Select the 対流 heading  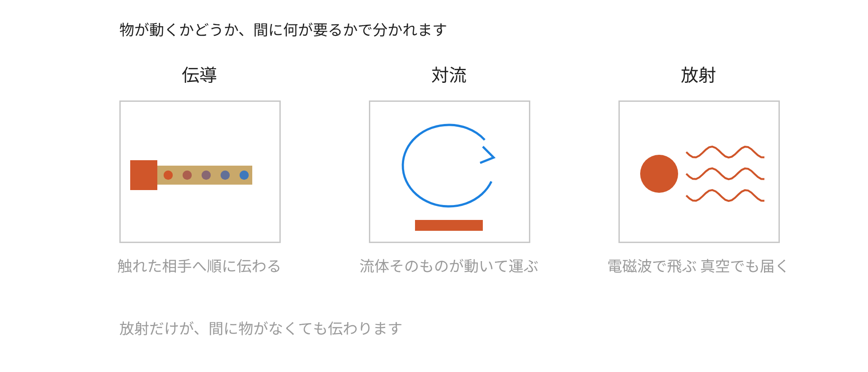[449, 75]
